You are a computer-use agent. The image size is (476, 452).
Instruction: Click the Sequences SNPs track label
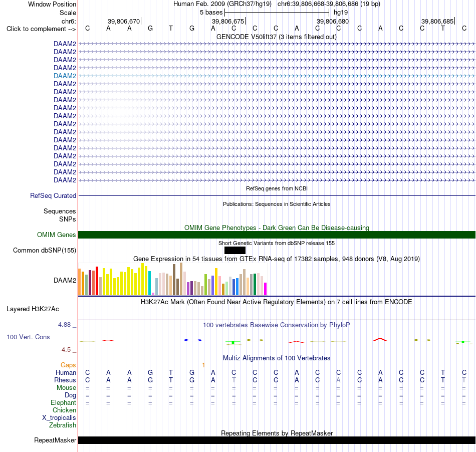point(60,215)
